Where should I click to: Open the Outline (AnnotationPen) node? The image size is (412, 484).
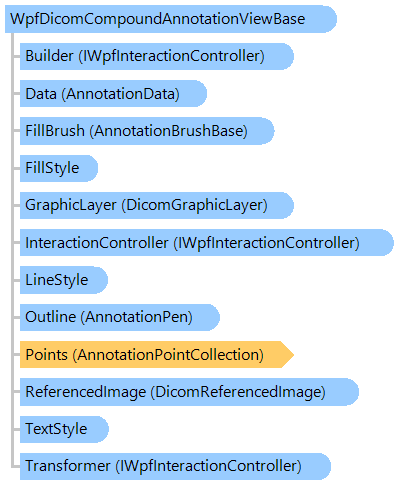pyautogui.click(x=120, y=317)
